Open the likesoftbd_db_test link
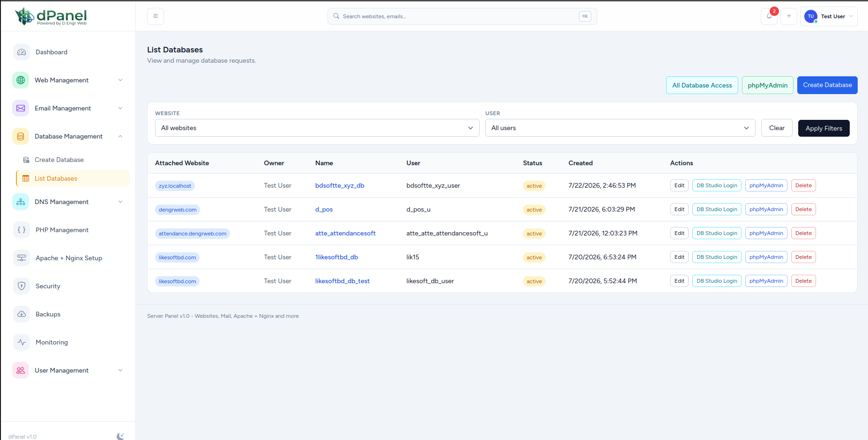The height and width of the screenshot is (440, 868). pos(342,281)
